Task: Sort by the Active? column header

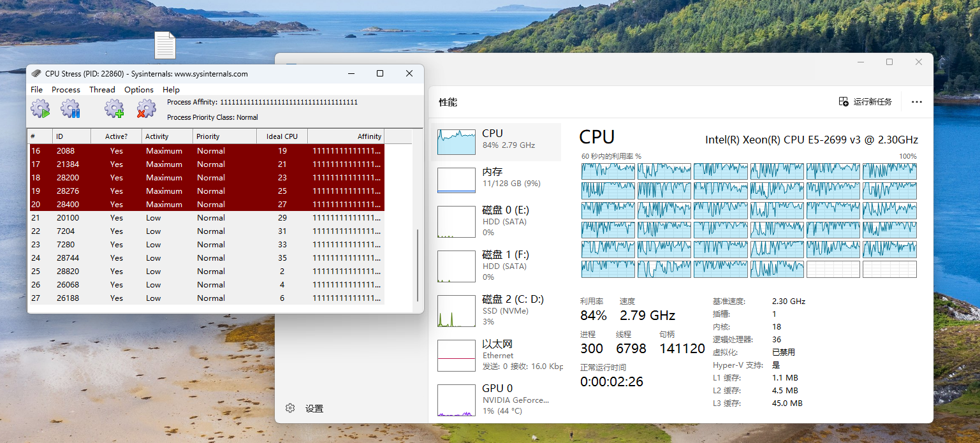Action: tap(116, 136)
